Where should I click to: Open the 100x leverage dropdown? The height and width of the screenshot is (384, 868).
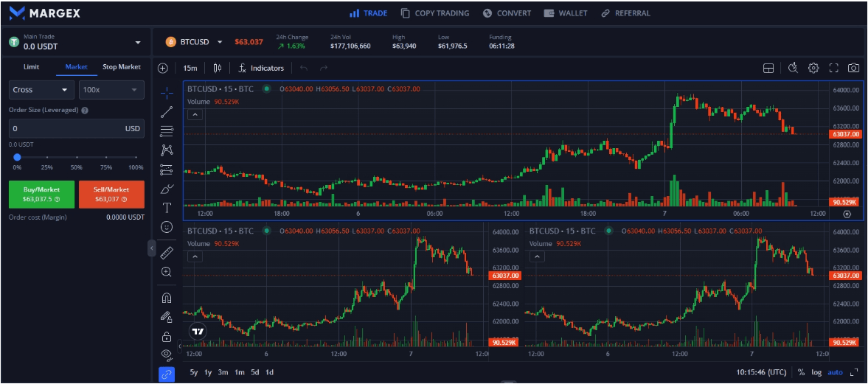[x=111, y=90]
